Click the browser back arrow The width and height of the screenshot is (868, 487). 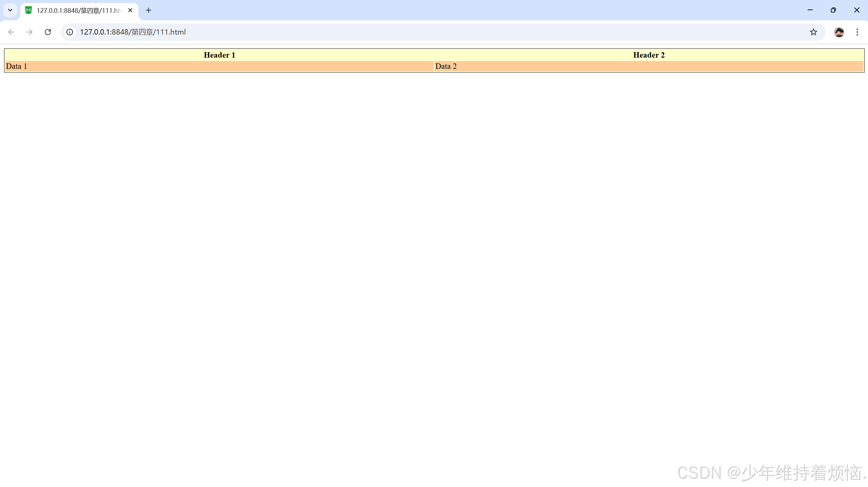click(x=11, y=32)
